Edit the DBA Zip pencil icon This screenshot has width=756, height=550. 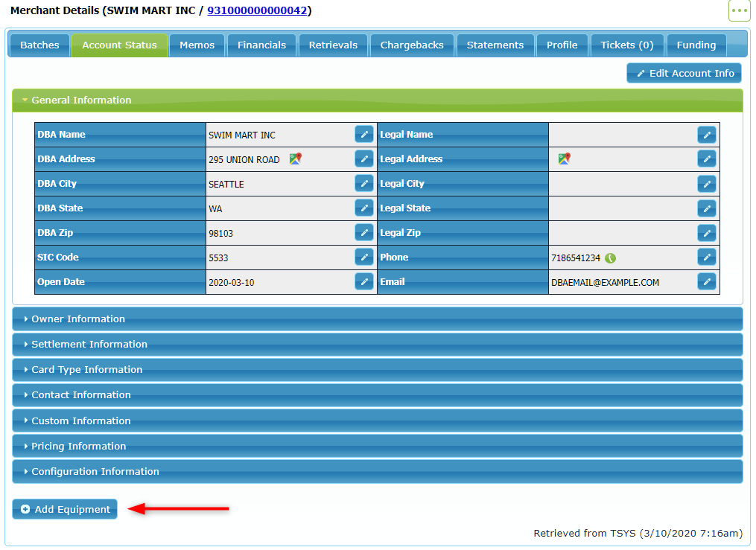[x=364, y=233]
